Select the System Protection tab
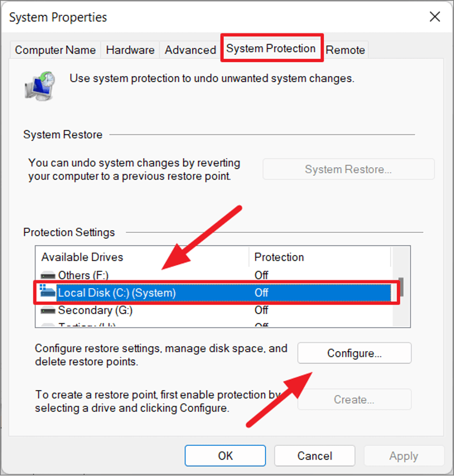 pyautogui.click(x=271, y=49)
